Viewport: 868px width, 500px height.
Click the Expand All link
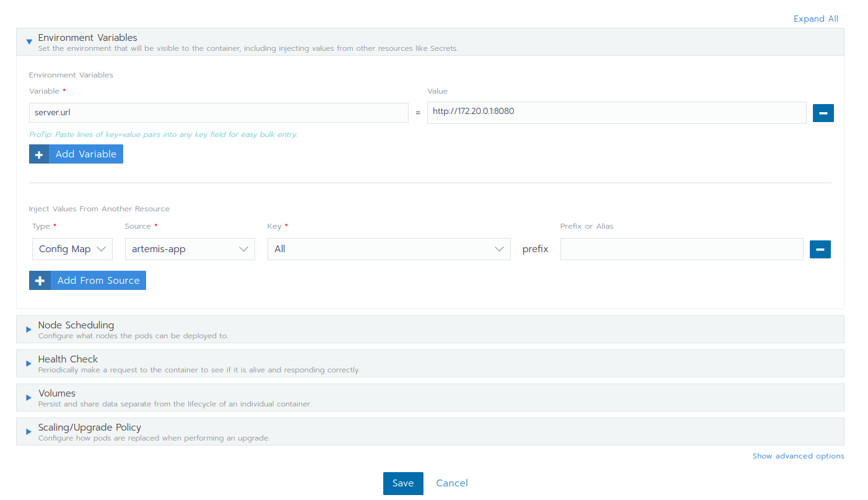(x=815, y=19)
